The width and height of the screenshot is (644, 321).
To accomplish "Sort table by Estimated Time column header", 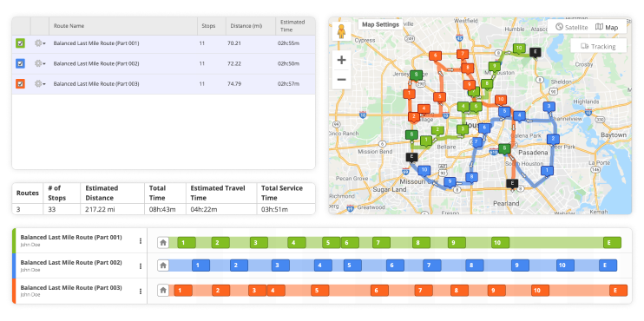I will click(x=292, y=26).
